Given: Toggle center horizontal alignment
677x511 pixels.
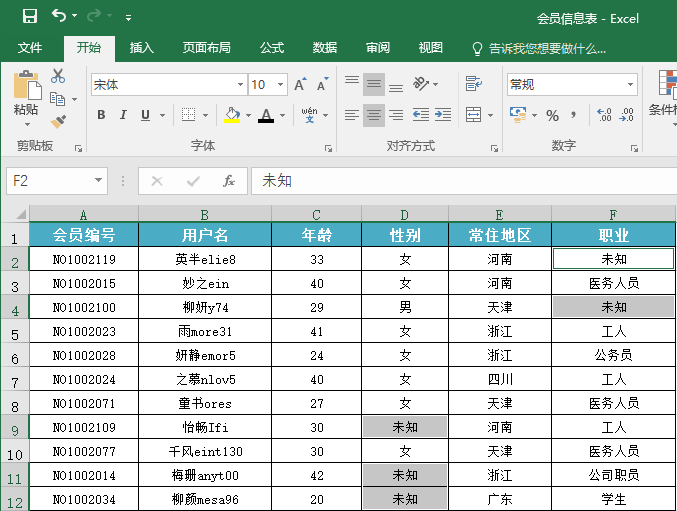Looking at the screenshot, I should 373,116.
